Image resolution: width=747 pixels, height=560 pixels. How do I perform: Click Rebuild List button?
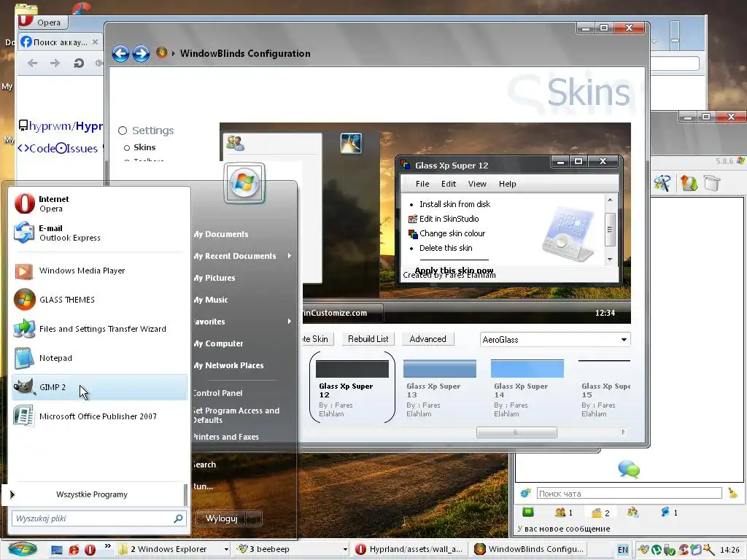tap(368, 339)
